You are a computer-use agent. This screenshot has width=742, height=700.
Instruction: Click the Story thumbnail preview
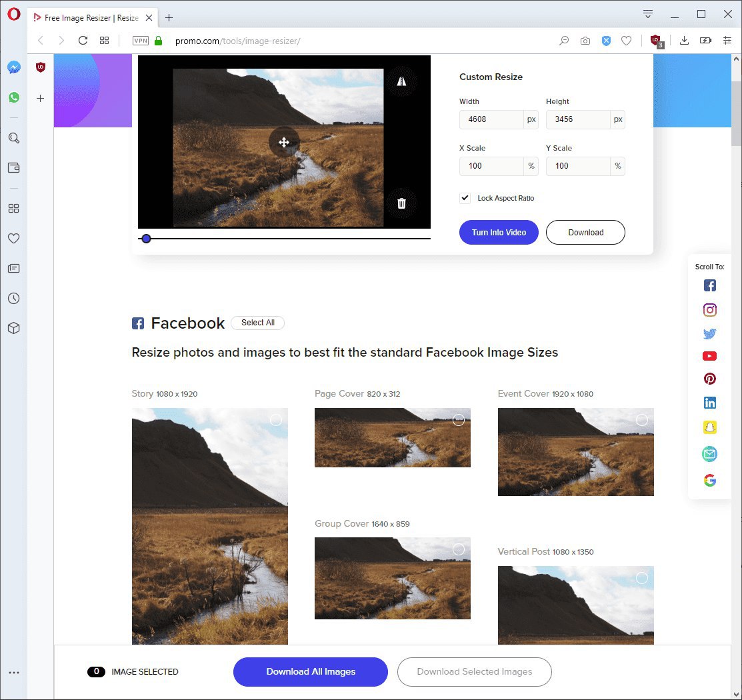click(x=209, y=526)
